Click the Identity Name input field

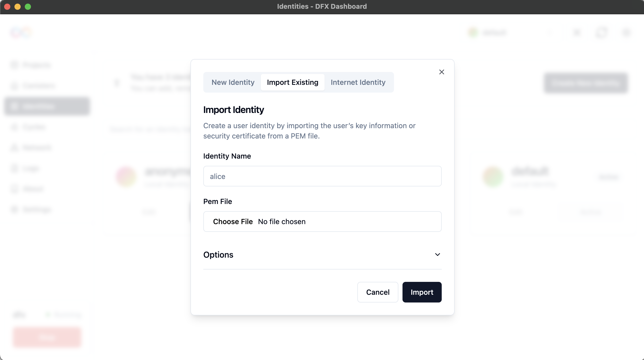pyautogui.click(x=322, y=176)
